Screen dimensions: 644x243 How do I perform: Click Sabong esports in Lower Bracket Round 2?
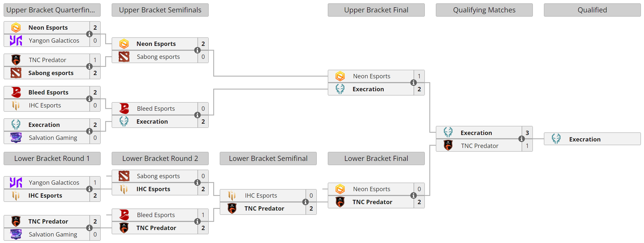pos(158,176)
